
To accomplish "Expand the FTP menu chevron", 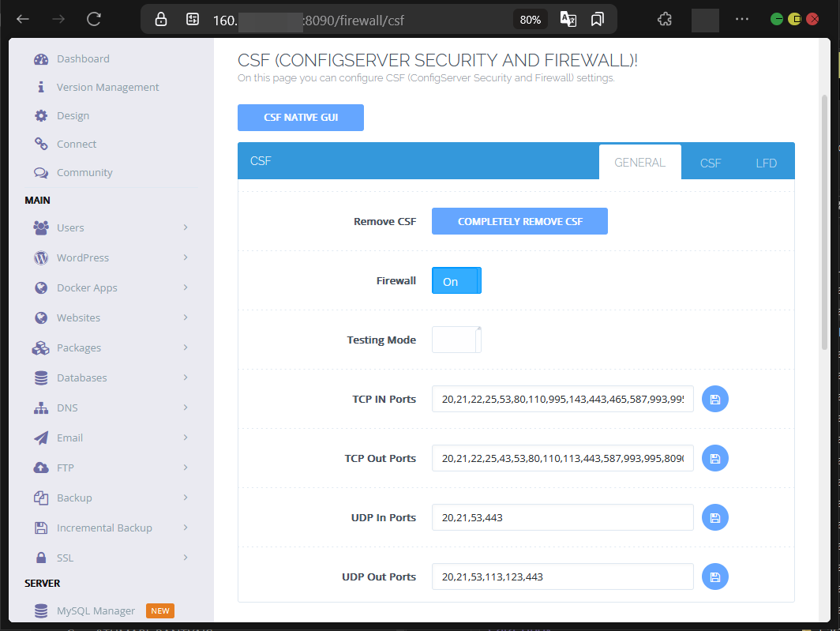I will (186, 468).
